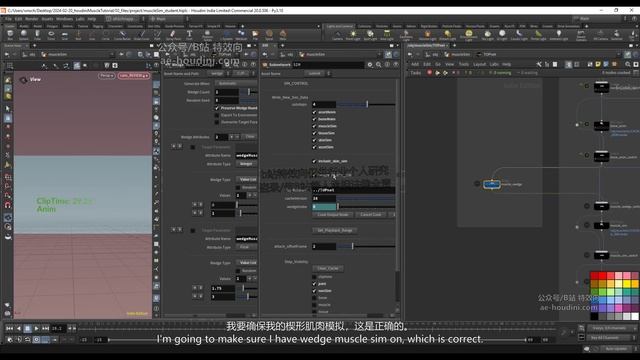640x360 pixels.
Task: Click the sticky note icon in network toolbar
Action: tap(598, 64)
